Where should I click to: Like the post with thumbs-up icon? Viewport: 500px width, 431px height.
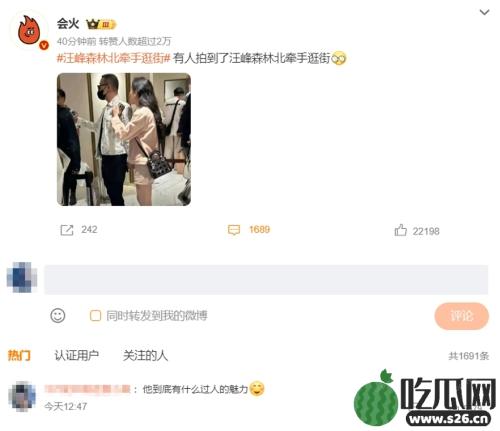point(400,230)
